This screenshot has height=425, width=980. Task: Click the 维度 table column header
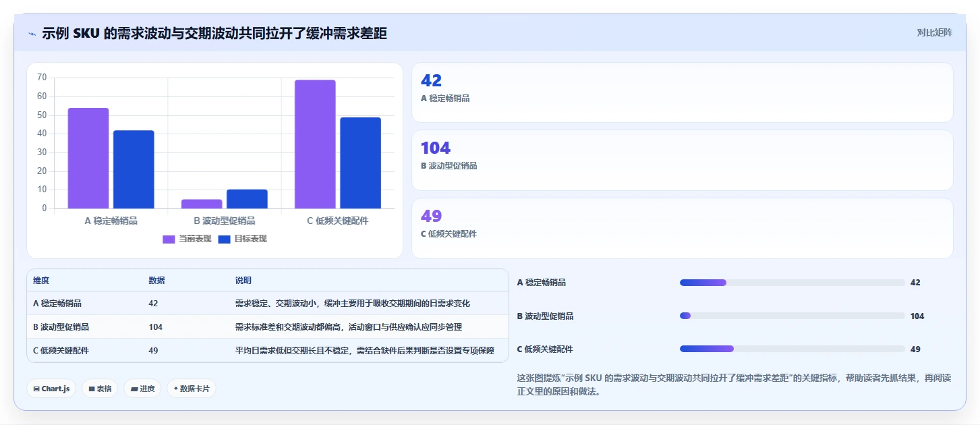pyautogui.click(x=41, y=281)
